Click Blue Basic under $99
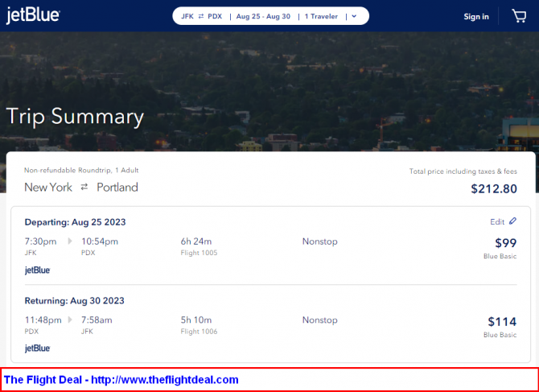 [500, 256]
